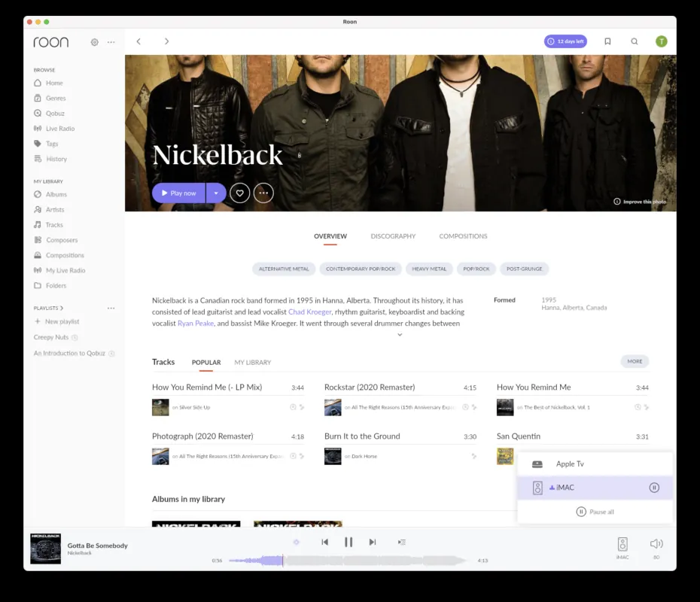Open the play queue icon
Viewport: 700px width, 602px height.
pyautogui.click(x=402, y=542)
